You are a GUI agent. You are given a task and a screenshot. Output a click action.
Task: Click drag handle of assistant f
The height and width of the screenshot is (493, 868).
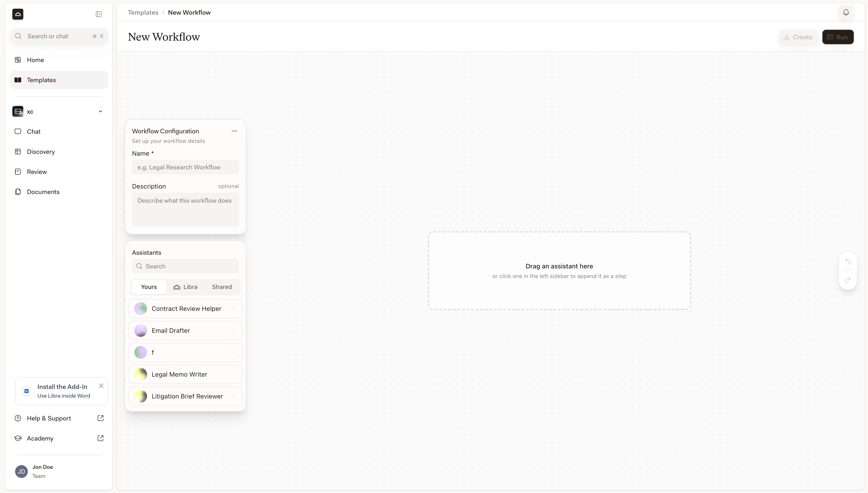click(233, 352)
